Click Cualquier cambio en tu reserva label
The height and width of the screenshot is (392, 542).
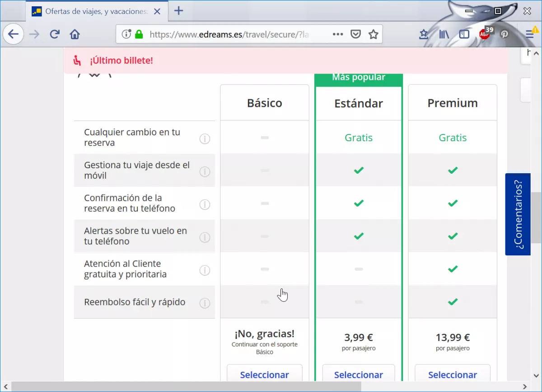click(132, 137)
